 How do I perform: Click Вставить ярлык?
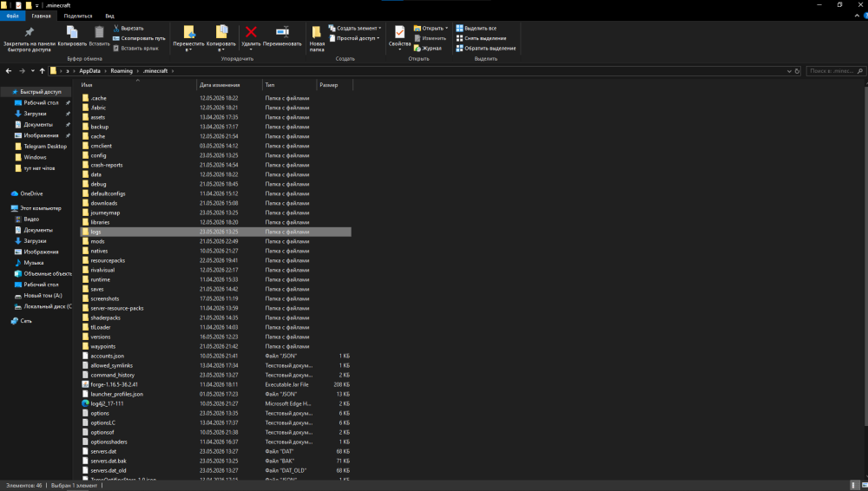click(x=135, y=49)
